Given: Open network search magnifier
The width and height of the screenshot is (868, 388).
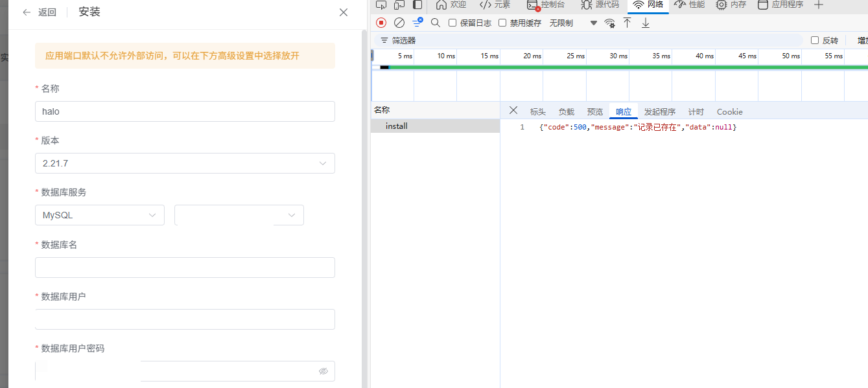Looking at the screenshot, I should [x=436, y=23].
